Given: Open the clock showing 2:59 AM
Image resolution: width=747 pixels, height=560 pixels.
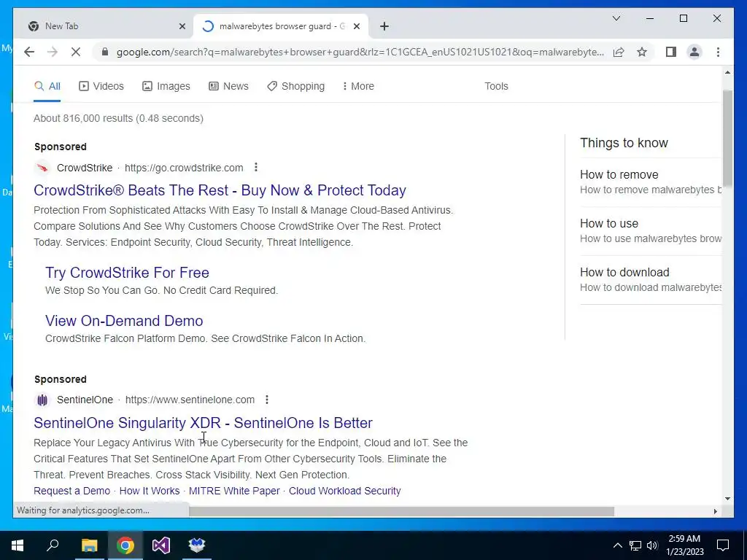Looking at the screenshot, I should [x=684, y=545].
